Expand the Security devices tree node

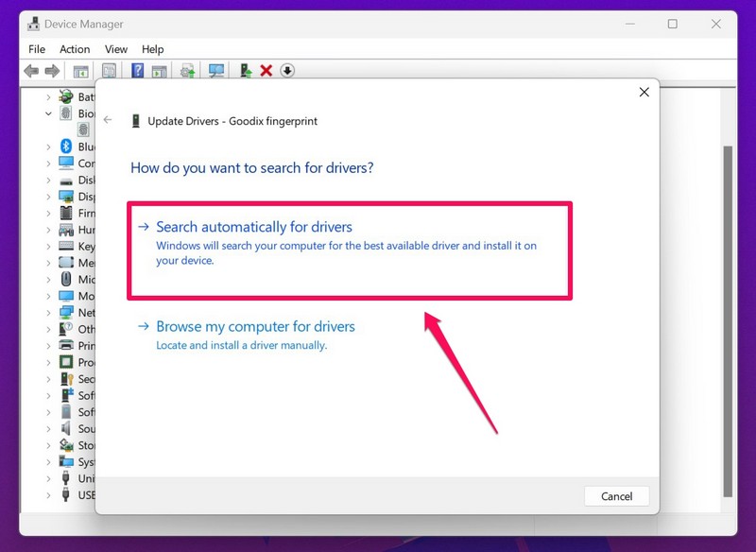[48, 379]
